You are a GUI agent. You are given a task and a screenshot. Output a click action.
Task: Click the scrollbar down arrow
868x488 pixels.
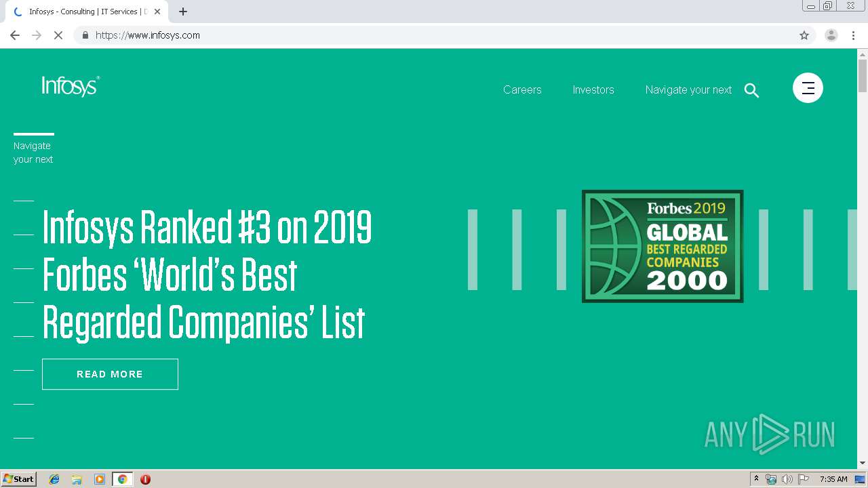tap(863, 463)
